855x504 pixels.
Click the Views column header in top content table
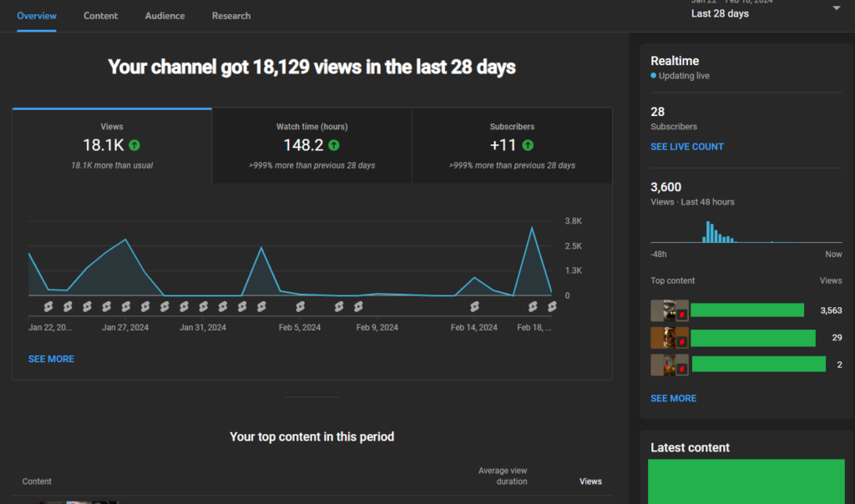point(590,481)
